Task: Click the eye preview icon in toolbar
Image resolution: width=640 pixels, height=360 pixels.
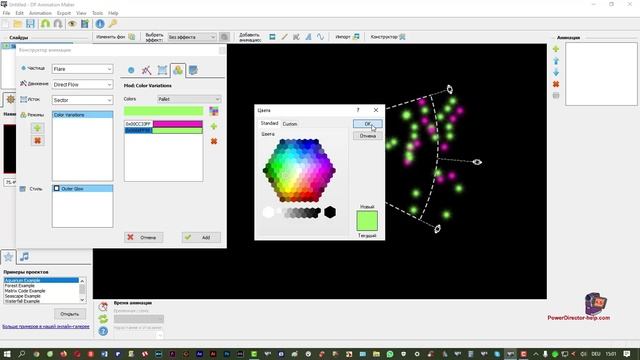Action: [72, 24]
